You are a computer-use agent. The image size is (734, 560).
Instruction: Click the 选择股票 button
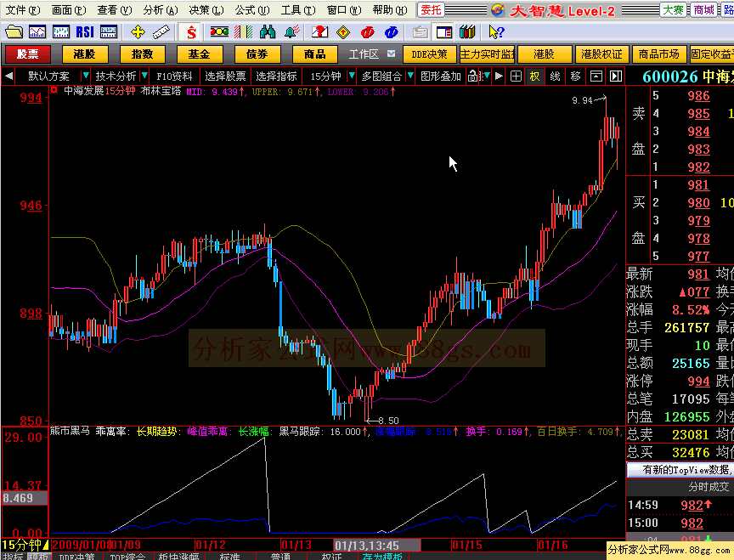(225, 76)
